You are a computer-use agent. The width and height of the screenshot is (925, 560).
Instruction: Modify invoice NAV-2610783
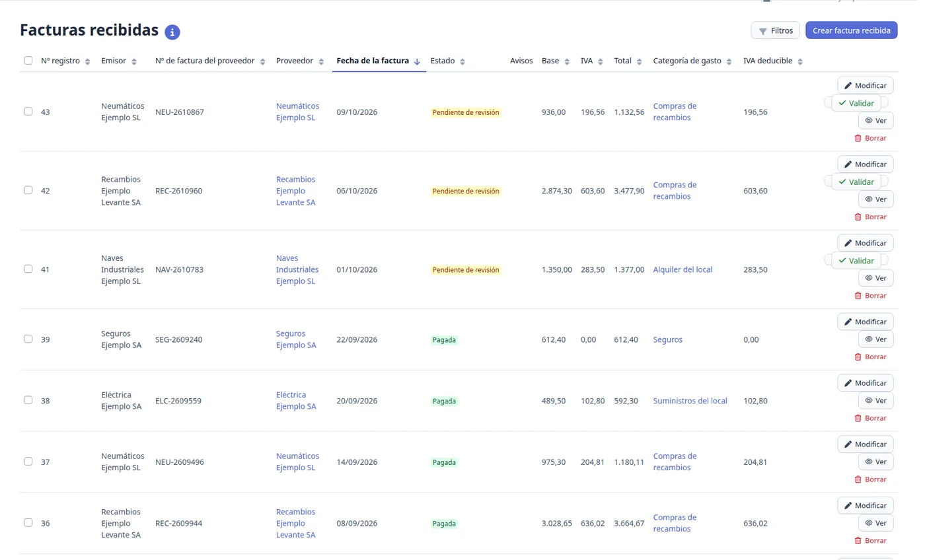pos(866,243)
